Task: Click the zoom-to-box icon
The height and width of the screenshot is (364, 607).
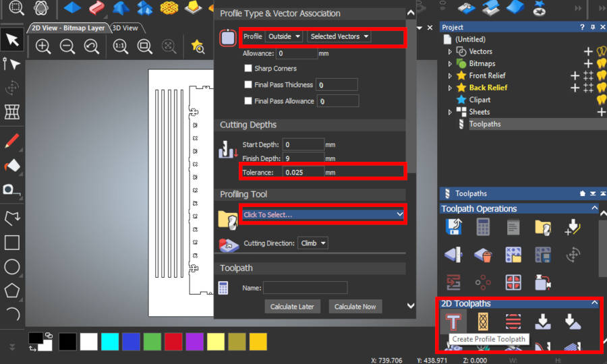Action: pos(144,47)
